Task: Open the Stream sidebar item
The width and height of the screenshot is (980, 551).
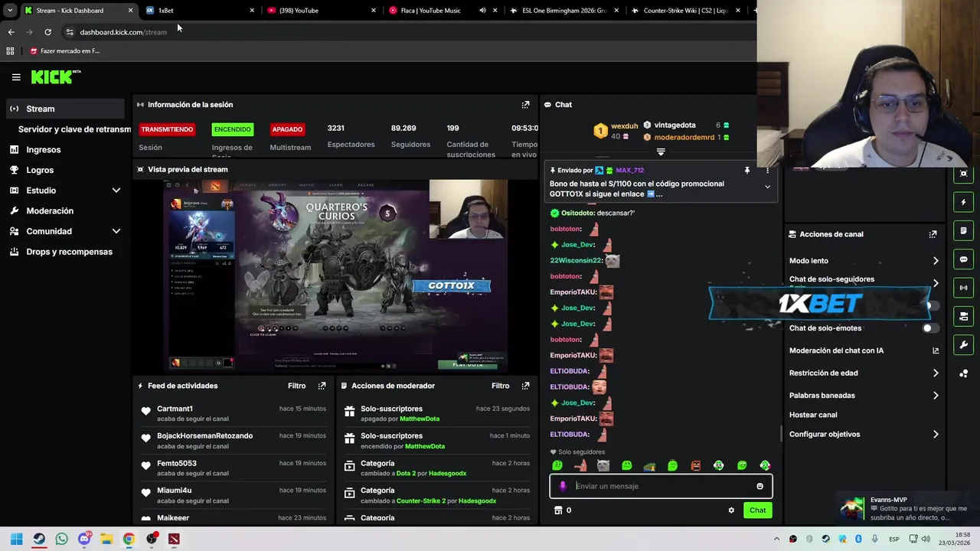Action: point(64,109)
